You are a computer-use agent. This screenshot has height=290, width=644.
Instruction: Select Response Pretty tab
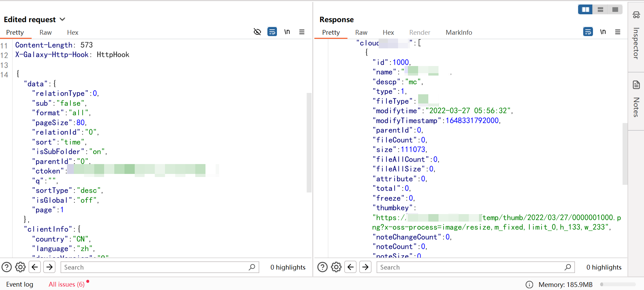(331, 32)
